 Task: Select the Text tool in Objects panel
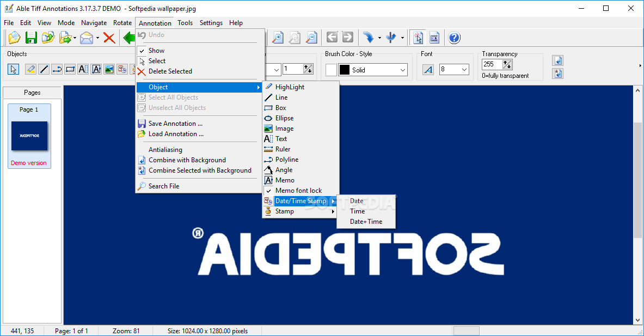83,69
